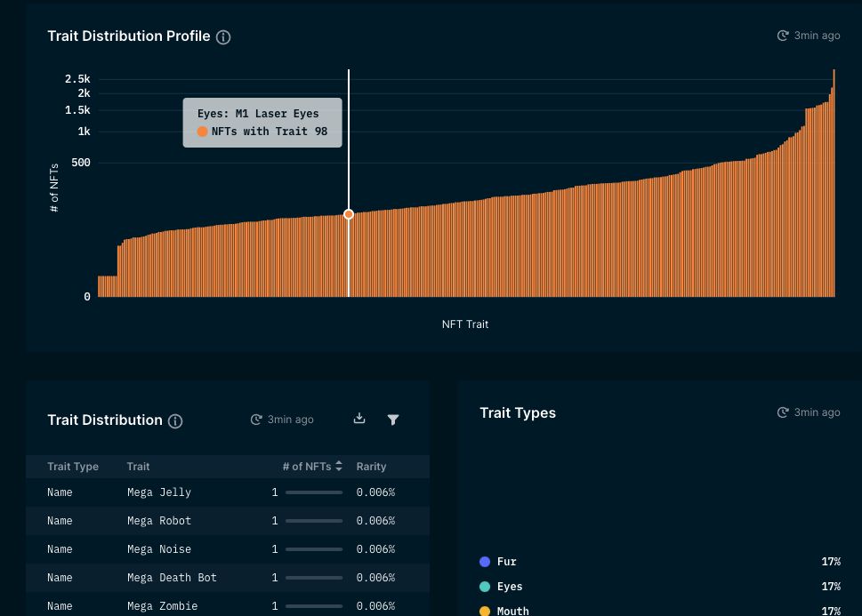
Task: Click the 17% value for Fur
Action: [831, 562]
